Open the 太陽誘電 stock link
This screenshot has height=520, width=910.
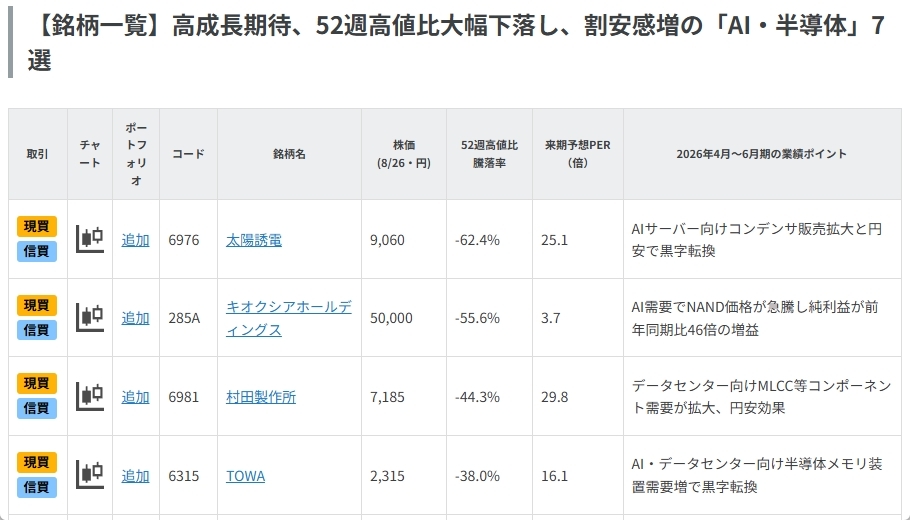254,240
